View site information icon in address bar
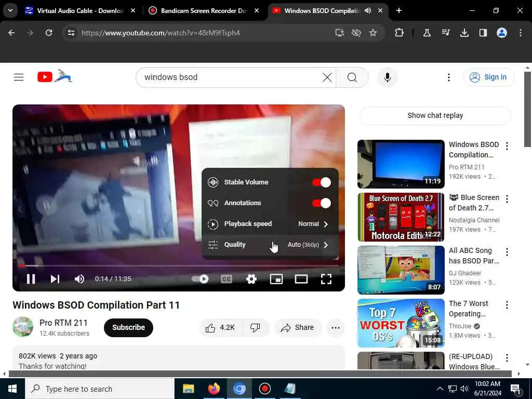 click(71, 33)
